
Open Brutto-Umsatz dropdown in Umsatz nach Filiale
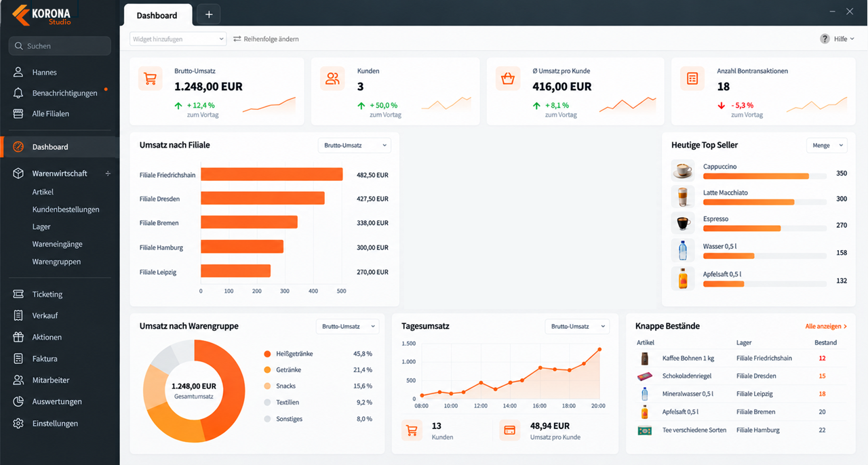coord(354,145)
